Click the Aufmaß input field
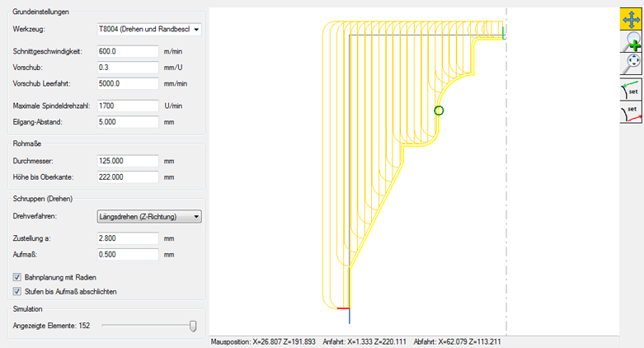This screenshot has width=644, height=348. pos(127,255)
